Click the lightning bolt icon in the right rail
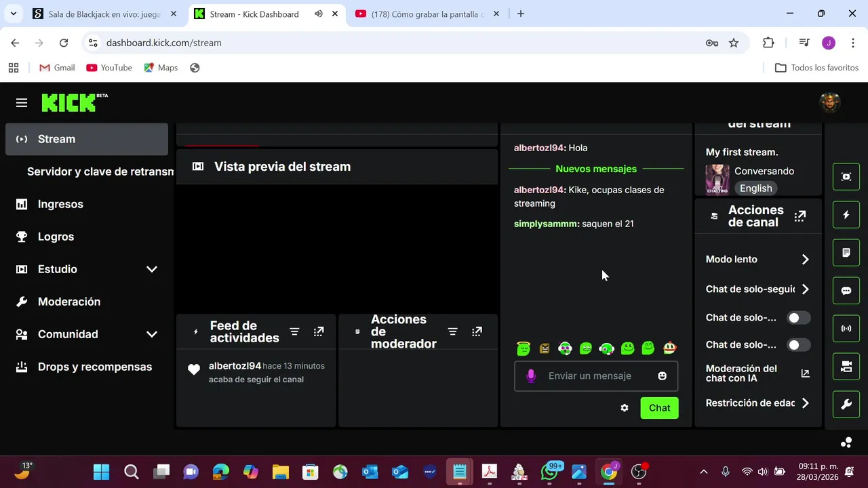Image resolution: width=868 pixels, height=488 pixels. click(x=846, y=215)
